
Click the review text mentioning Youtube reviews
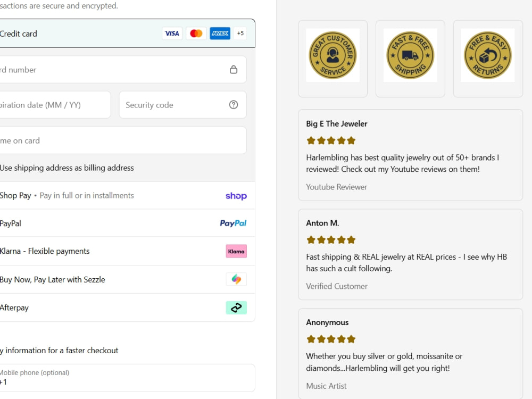(402, 163)
